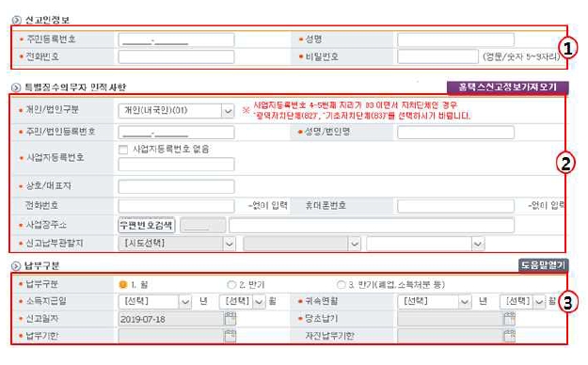The width and height of the screenshot is (588, 365).
Task: Click 신고인 주민등록번호 input field
Action: [176, 40]
